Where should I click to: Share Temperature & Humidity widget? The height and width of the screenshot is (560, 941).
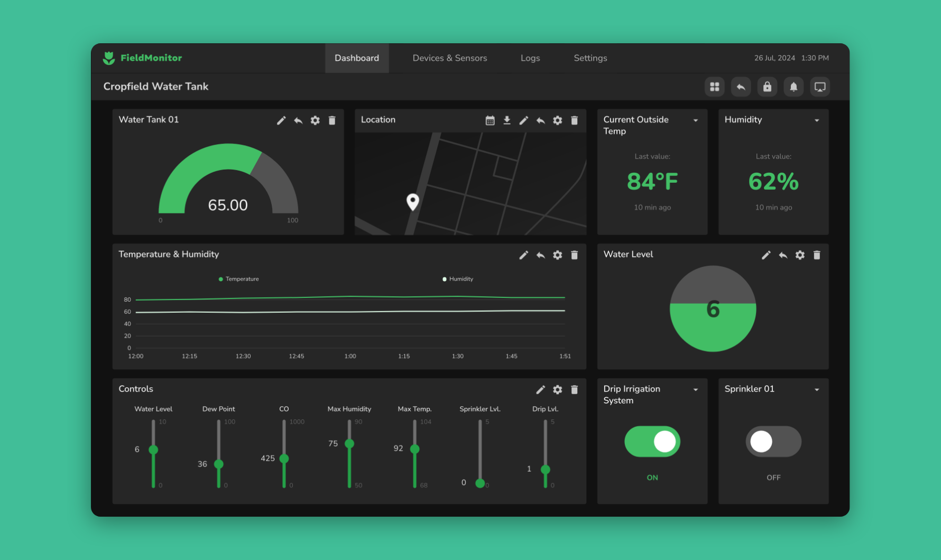pos(541,255)
